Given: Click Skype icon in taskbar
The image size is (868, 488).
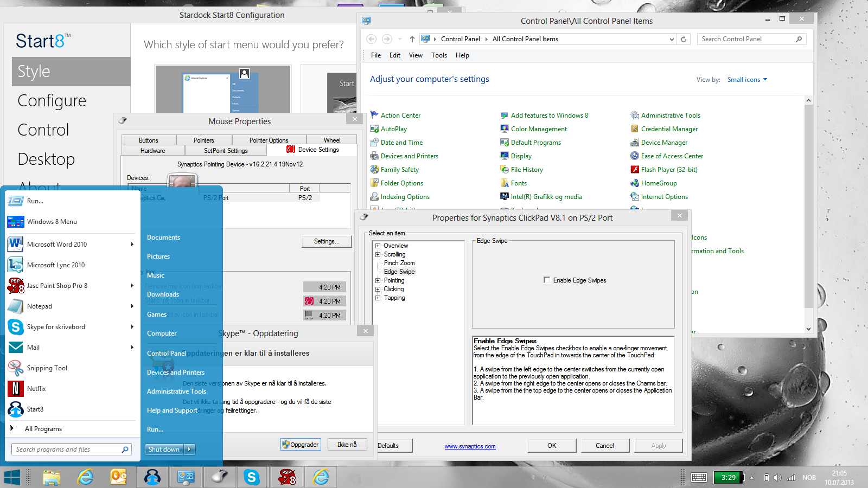Looking at the screenshot, I should tap(251, 477).
